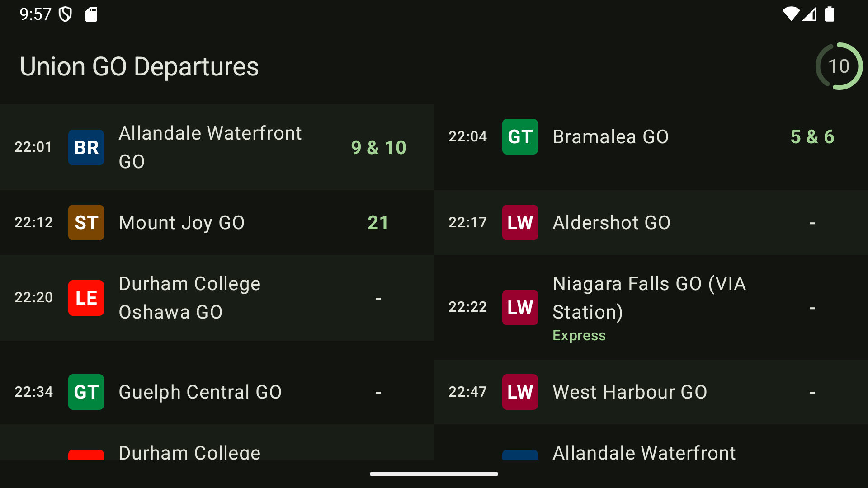Tap platform 21 for Mount Joy GO
Screen dimensions: 868x488
click(x=378, y=222)
